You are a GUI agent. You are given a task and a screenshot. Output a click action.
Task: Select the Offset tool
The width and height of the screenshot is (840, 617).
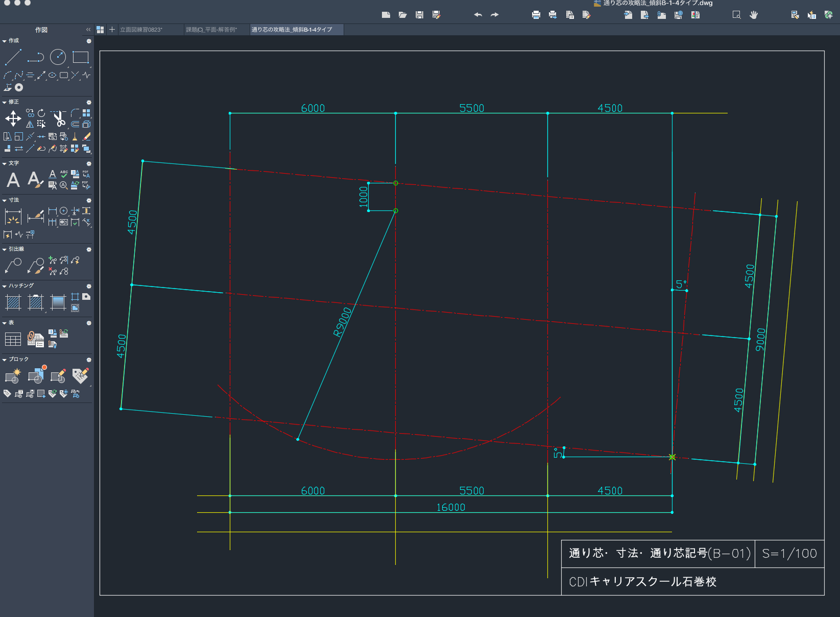coord(75,124)
